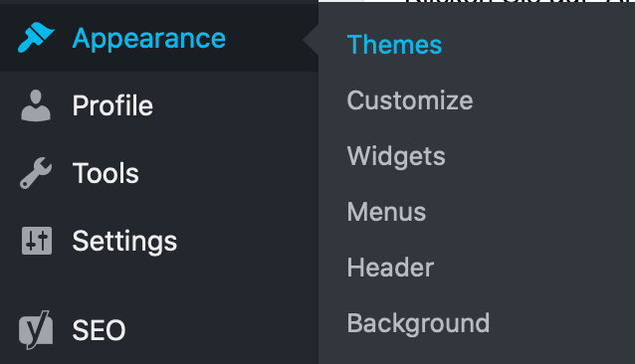Click the Appearance paintbrush icon
The height and width of the screenshot is (364, 635).
[36, 38]
